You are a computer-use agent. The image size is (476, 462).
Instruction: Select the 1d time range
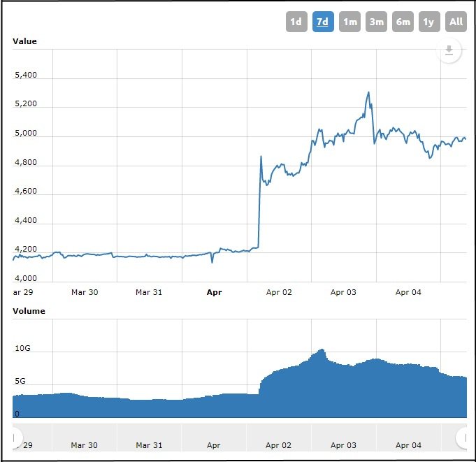point(296,22)
